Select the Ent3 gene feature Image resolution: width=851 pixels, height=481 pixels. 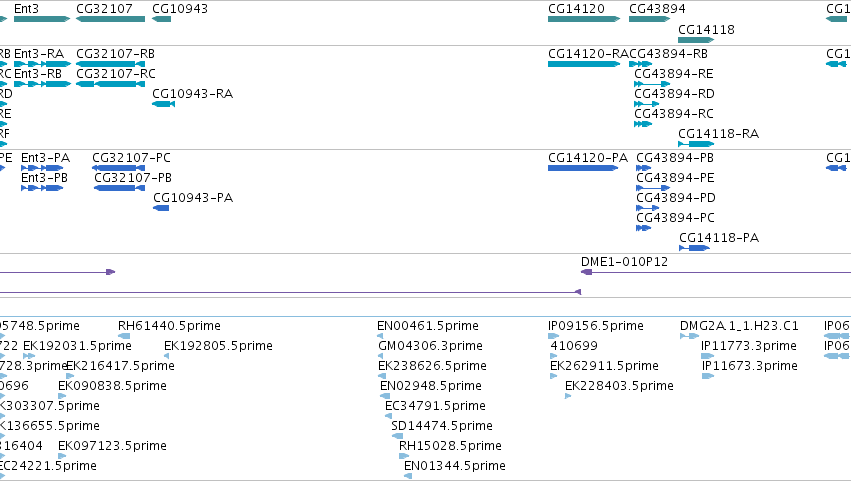[42, 19]
